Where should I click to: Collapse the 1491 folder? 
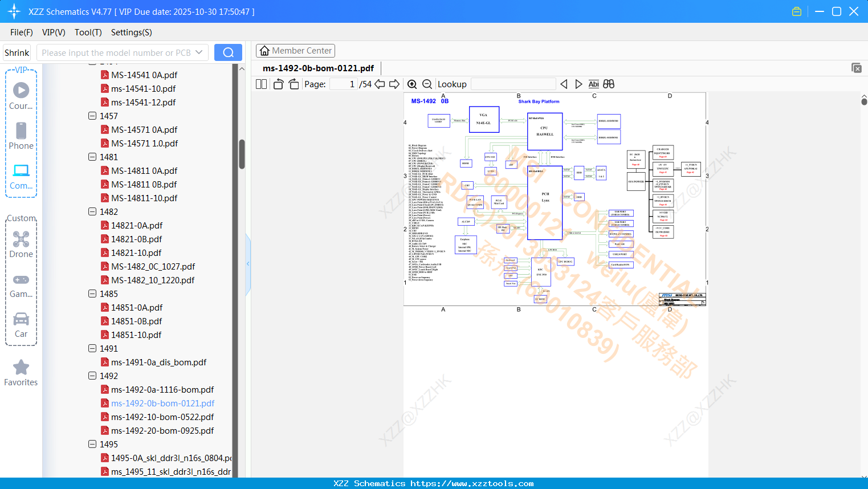[92, 348]
